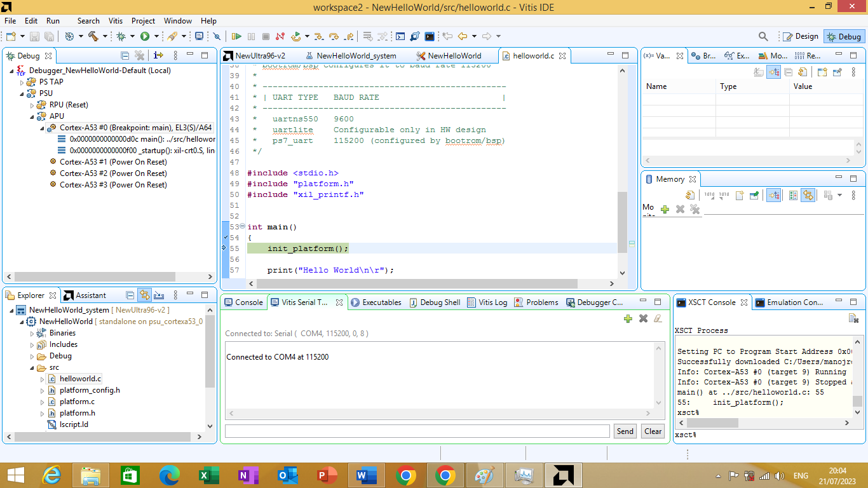Image resolution: width=868 pixels, height=488 pixels.
Task: Click the green bug Debug launch icon
Action: [x=121, y=36]
